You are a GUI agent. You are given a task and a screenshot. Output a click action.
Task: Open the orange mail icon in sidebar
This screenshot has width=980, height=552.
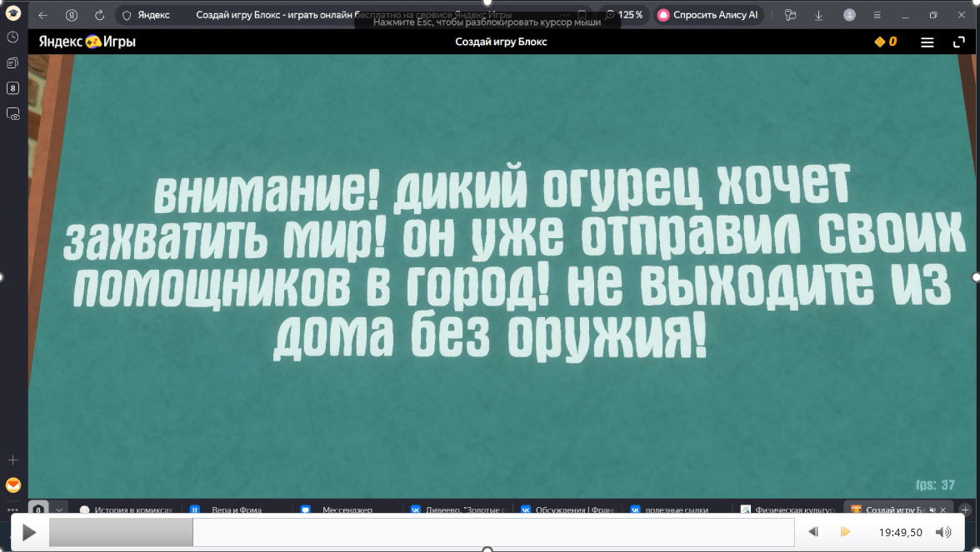coord(13,485)
